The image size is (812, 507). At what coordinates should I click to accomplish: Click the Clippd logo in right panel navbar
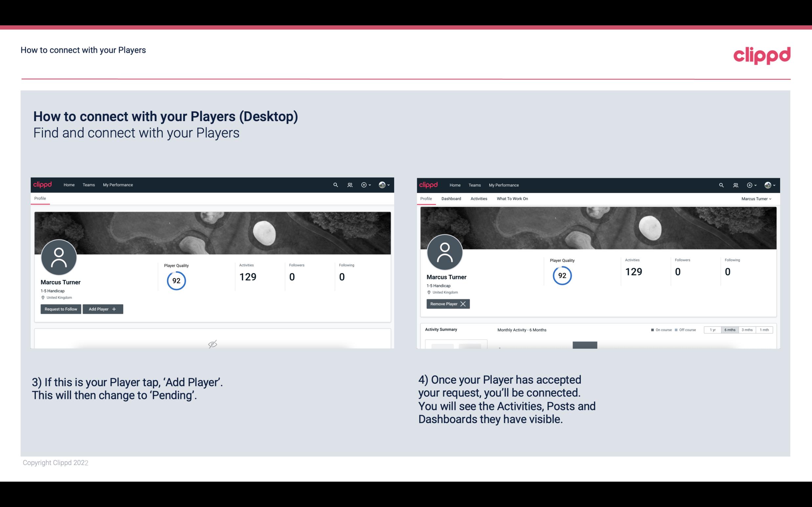428,185
